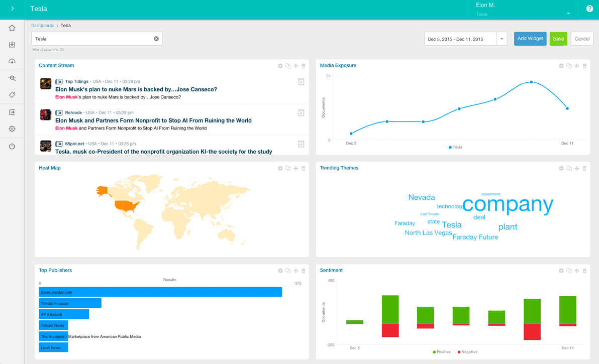The height and width of the screenshot is (364, 599).
Task: Clear the Tesla dashboard name field
Action: (x=156, y=39)
